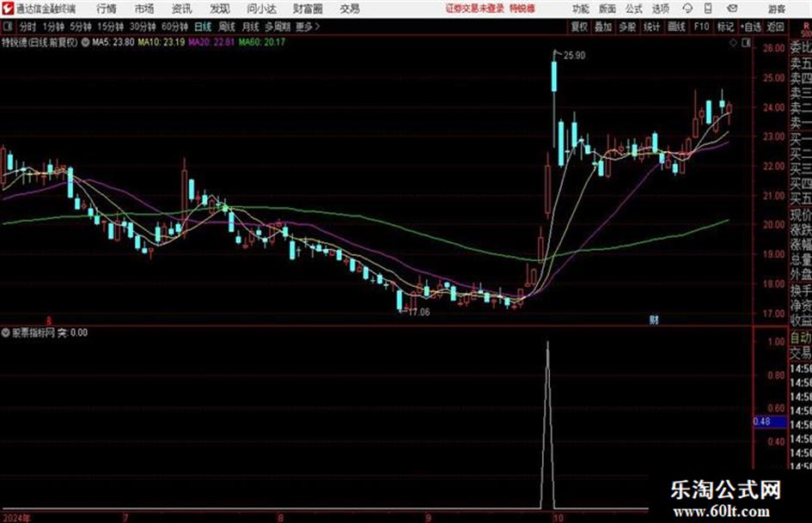812x523 pixels.
Task: Click the mobile phone icon
Action: click(708, 9)
